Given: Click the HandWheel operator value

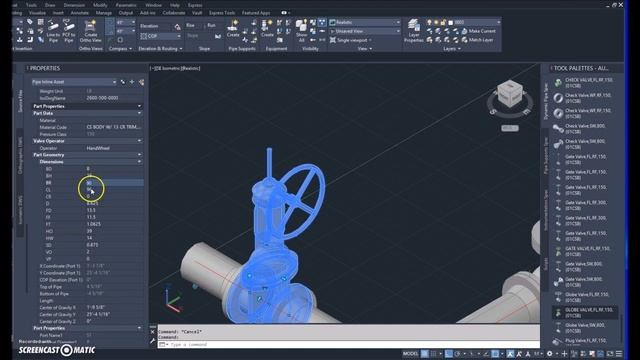Looking at the screenshot, I should pos(115,148).
